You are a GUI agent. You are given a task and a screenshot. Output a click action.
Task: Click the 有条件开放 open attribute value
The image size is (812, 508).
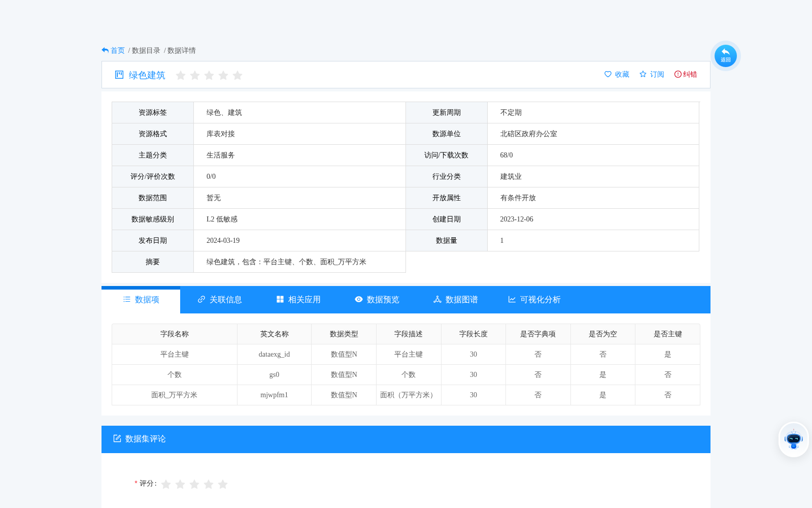[518, 198]
